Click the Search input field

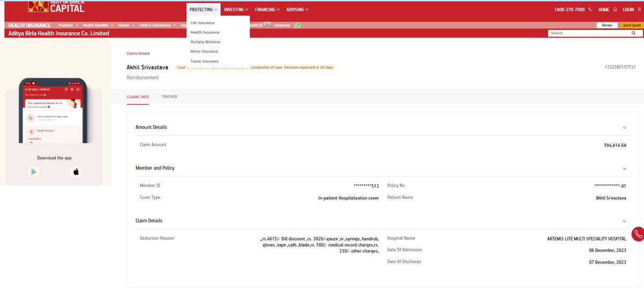[588, 33]
